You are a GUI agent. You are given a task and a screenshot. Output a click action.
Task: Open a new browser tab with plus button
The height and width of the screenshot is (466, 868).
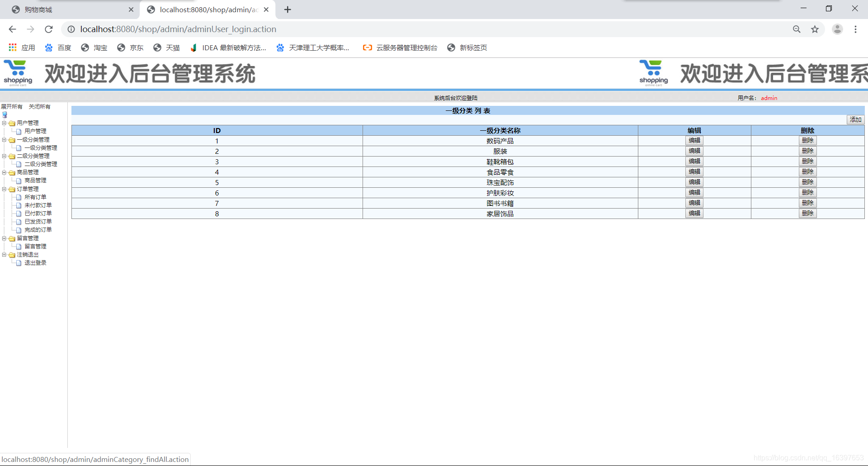(288, 10)
